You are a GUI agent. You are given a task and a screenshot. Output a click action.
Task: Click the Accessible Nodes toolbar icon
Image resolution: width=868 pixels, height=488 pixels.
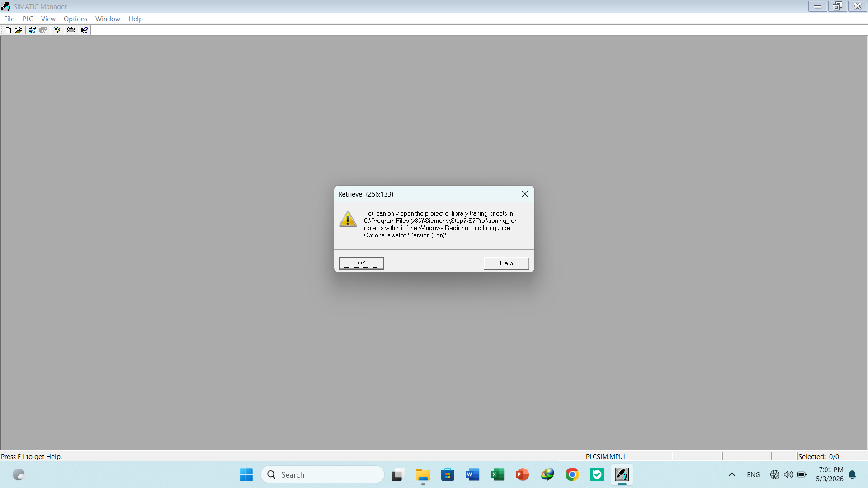32,30
